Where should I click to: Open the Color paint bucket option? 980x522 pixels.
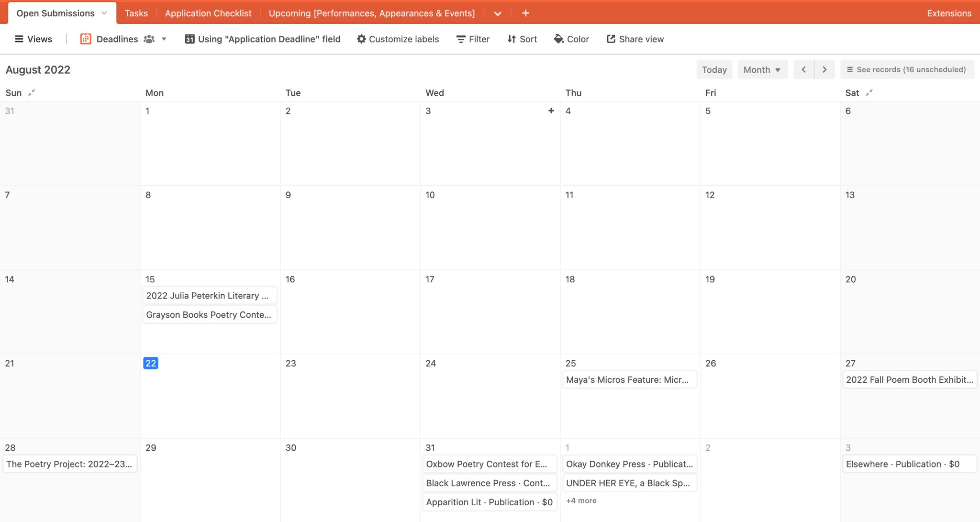[x=571, y=39]
